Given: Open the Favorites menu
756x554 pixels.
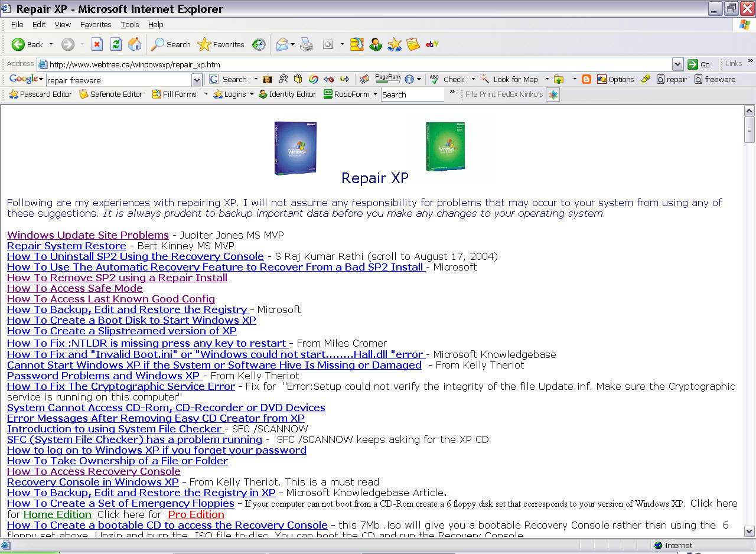Looking at the screenshot, I should pyautogui.click(x=96, y=25).
